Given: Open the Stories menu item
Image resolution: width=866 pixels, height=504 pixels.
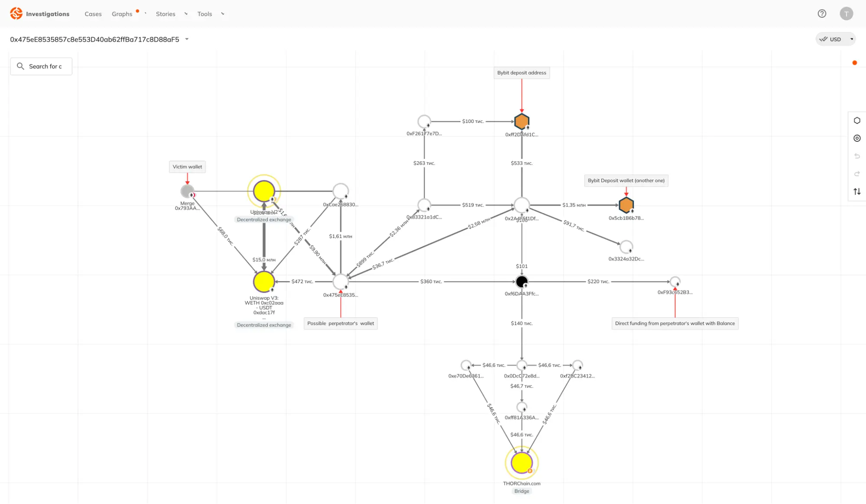Looking at the screenshot, I should tap(165, 14).
